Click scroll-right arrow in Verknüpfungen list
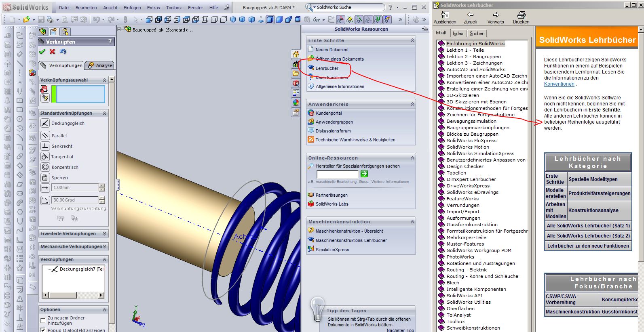The height and width of the screenshot is (332, 644). point(101,295)
